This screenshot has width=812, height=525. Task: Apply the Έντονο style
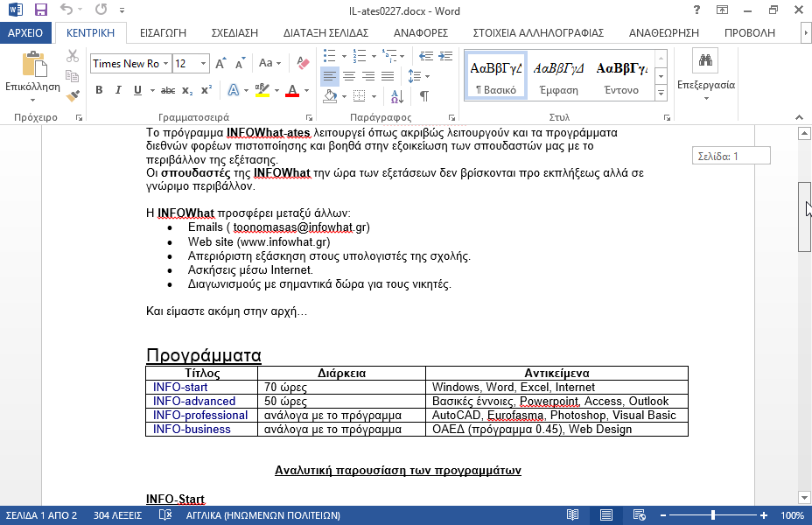[621, 75]
